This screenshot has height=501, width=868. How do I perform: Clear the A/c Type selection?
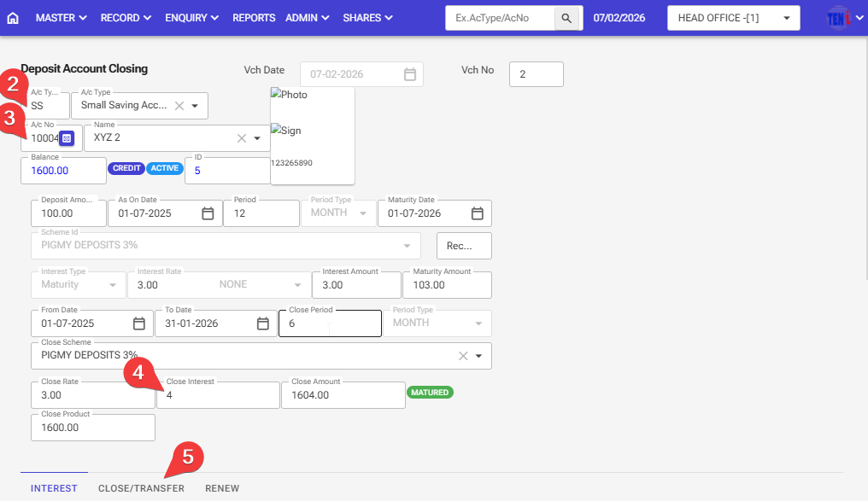coord(179,106)
